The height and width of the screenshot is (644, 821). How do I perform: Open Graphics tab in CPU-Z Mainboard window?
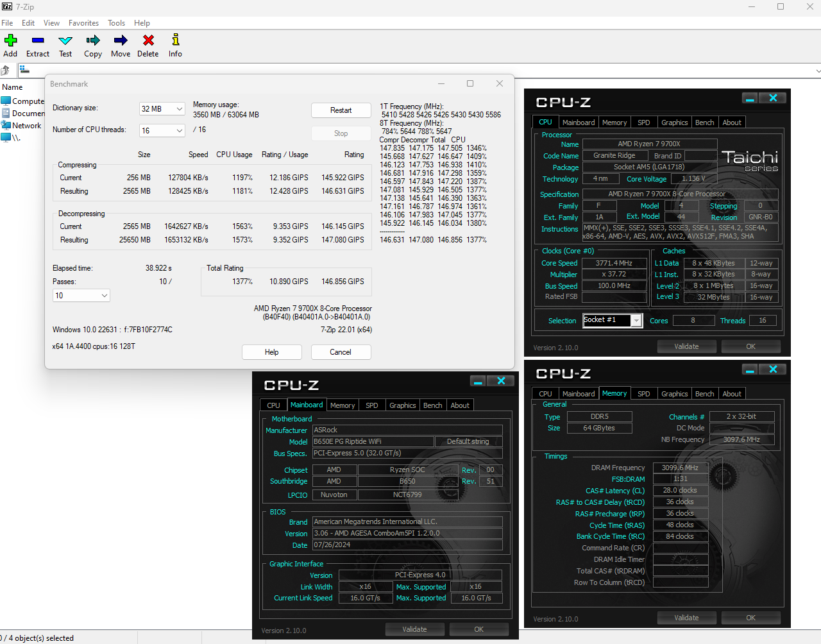coord(403,405)
